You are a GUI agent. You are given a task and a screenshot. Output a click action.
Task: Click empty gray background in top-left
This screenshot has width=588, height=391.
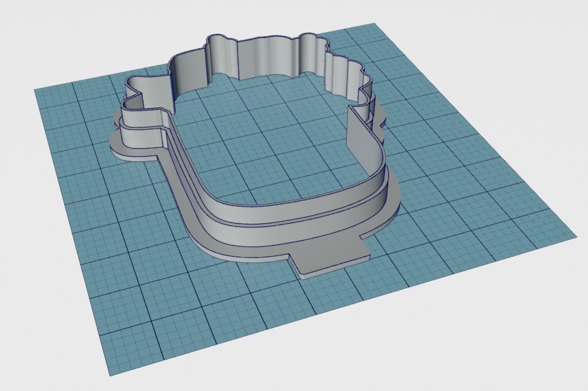click(x=46, y=34)
